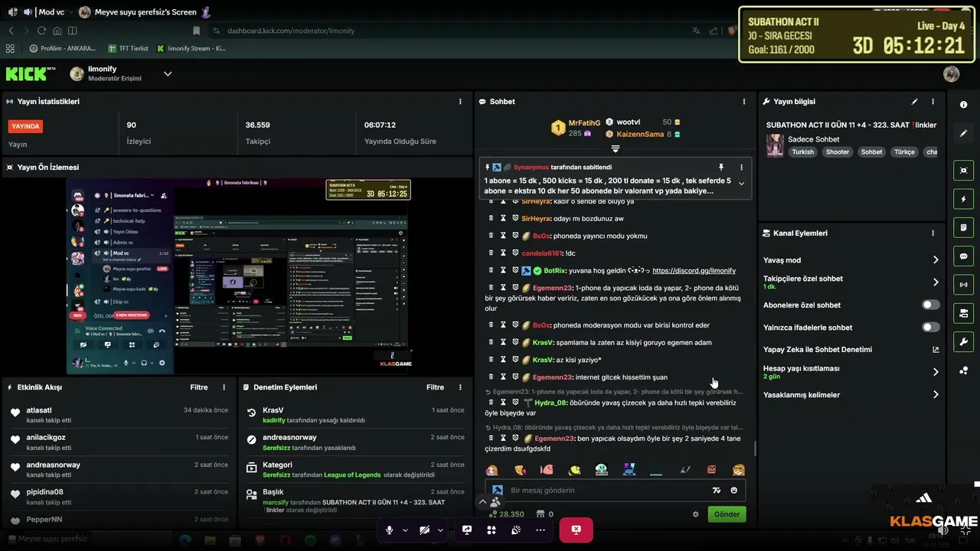Expand the pinned message chevron

click(740, 184)
